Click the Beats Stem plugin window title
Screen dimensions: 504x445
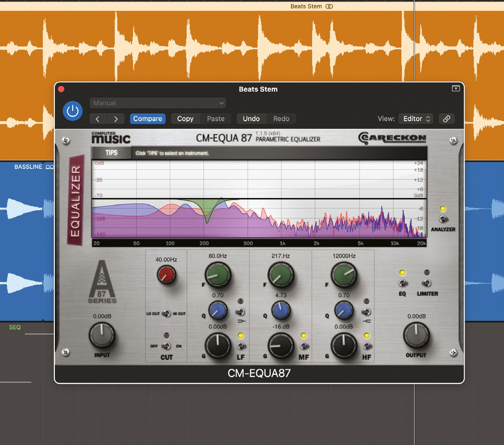pyautogui.click(x=258, y=89)
